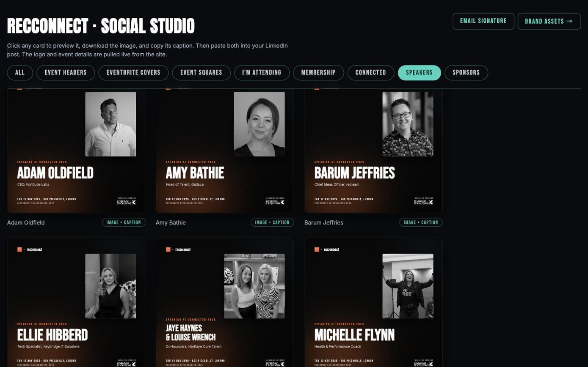Click the 'Adam Oldfield' caption label
Image resolution: width=588 pixels, height=367 pixels.
pos(26,223)
